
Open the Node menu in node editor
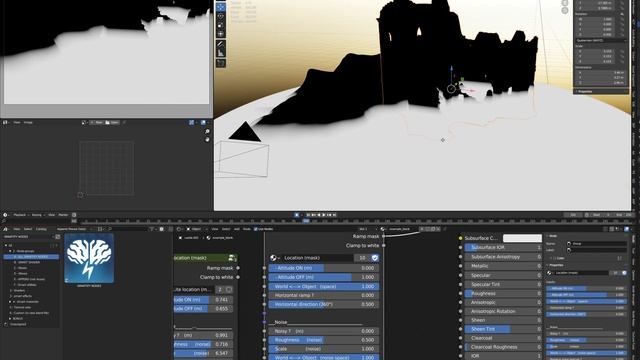click(x=247, y=229)
